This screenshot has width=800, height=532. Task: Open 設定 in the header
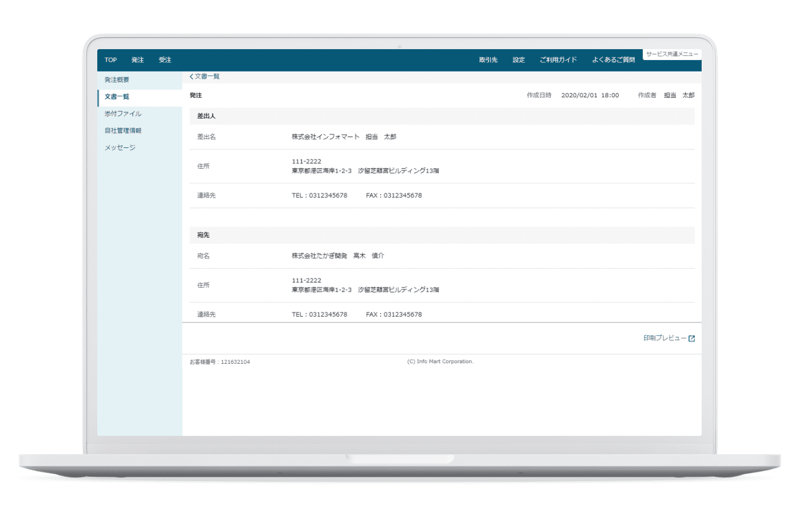pyautogui.click(x=519, y=60)
